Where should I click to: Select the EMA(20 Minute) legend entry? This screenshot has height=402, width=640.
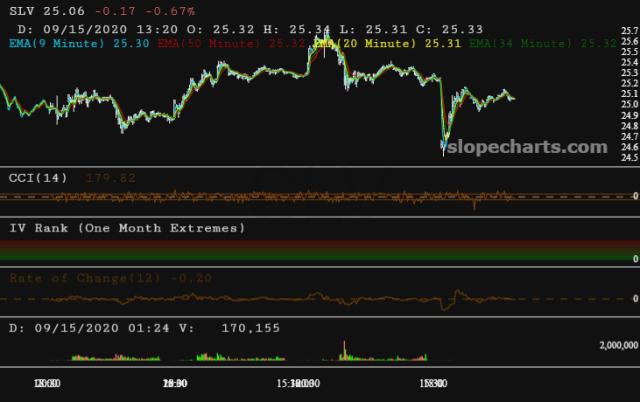tap(387, 43)
